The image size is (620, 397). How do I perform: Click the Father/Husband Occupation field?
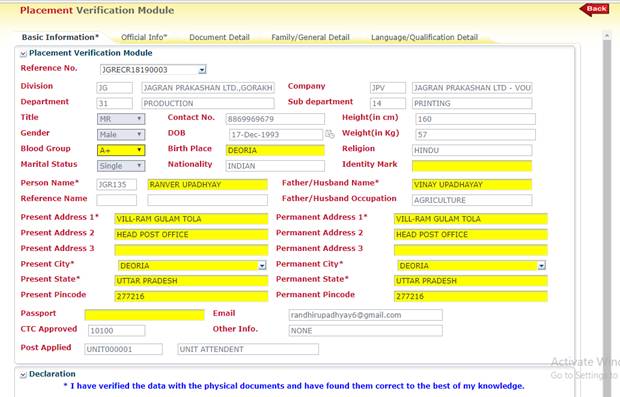point(472,200)
